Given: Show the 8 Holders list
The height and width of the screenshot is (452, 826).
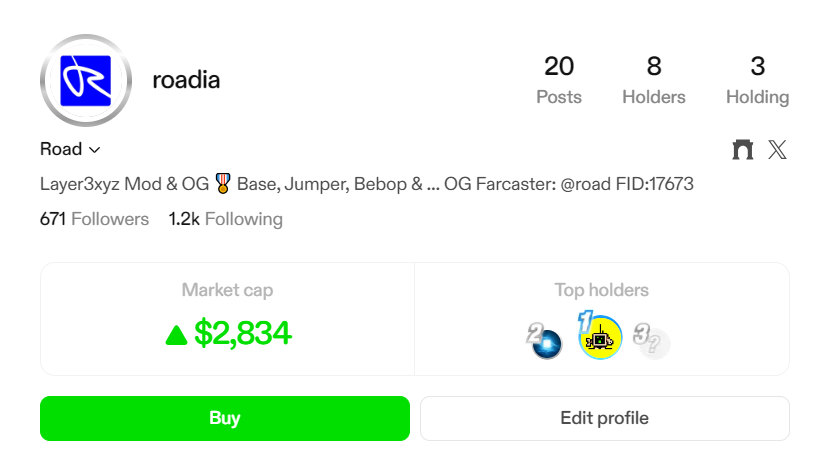Looking at the screenshot, I should point(654,80).
